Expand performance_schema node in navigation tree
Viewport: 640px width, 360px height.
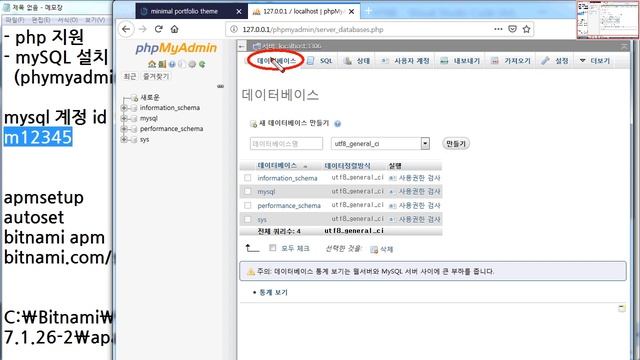pos(124,129)
